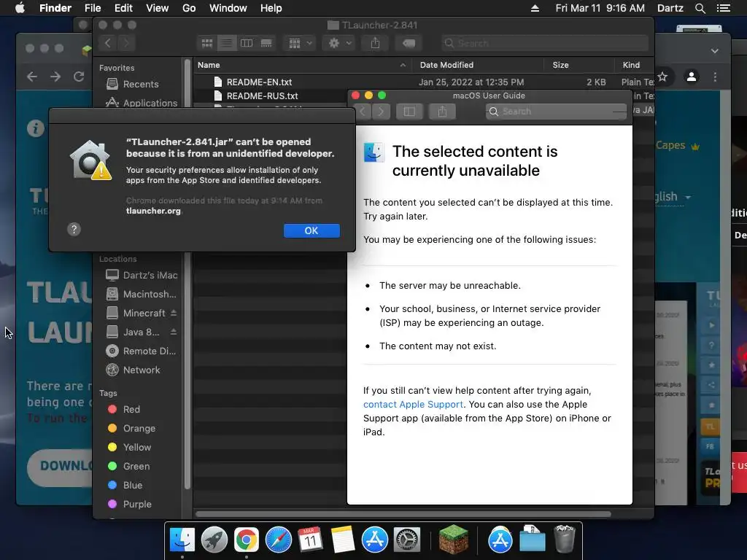
Task: Go back in the Chrome window
Action: click(x=32, y=77)
